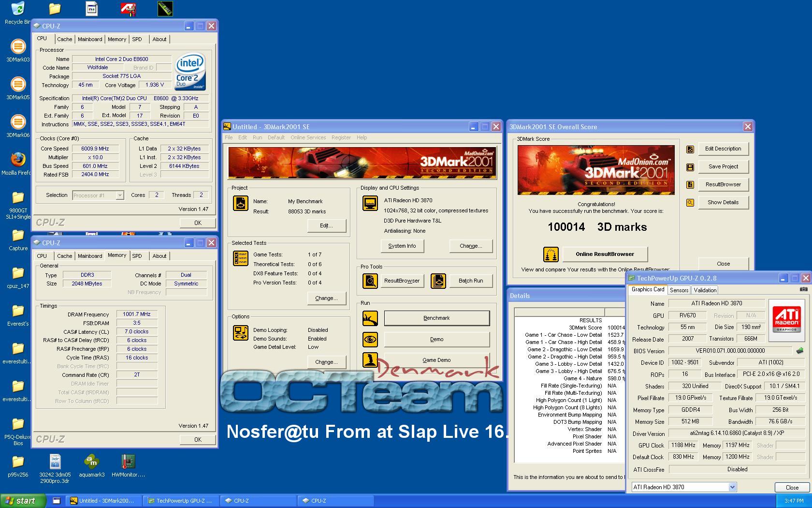812x508 pixels.
Task: Click the Selected Tests checklist icon
Action: click(240, 258)
